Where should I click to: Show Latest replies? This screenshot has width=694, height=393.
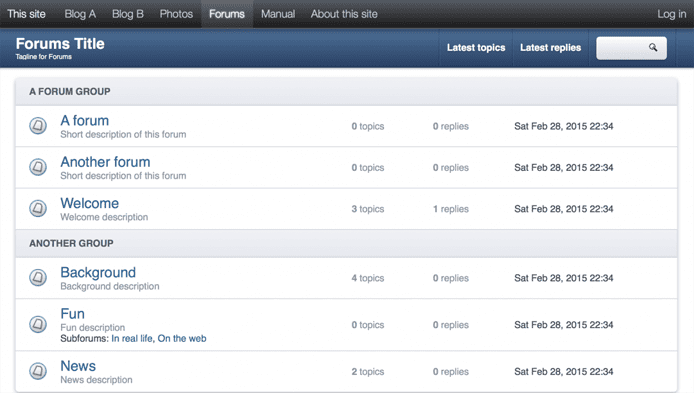click(550, 48)
